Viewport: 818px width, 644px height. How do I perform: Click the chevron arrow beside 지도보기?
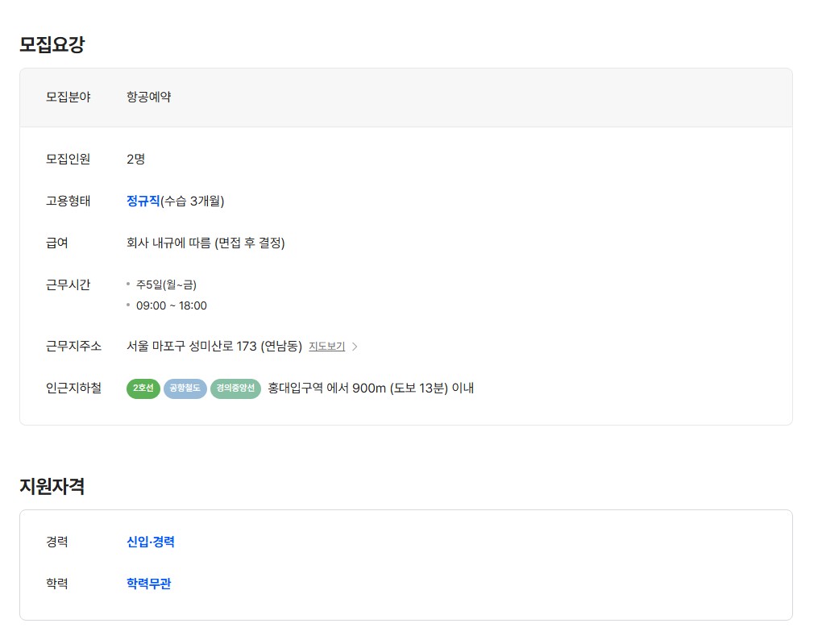[355, 347]
